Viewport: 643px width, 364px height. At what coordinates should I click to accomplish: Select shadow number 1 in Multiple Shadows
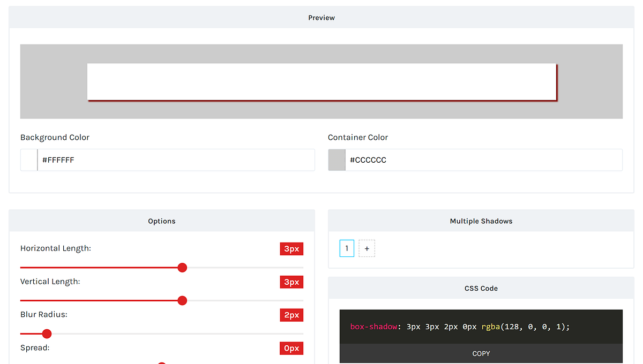[x=347, y=248]
